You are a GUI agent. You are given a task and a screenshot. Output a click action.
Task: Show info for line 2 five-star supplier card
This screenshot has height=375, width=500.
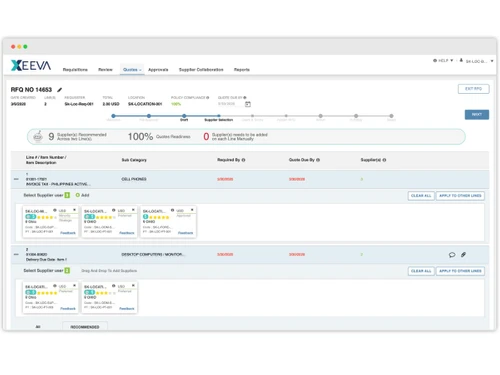tap(55, 286)
